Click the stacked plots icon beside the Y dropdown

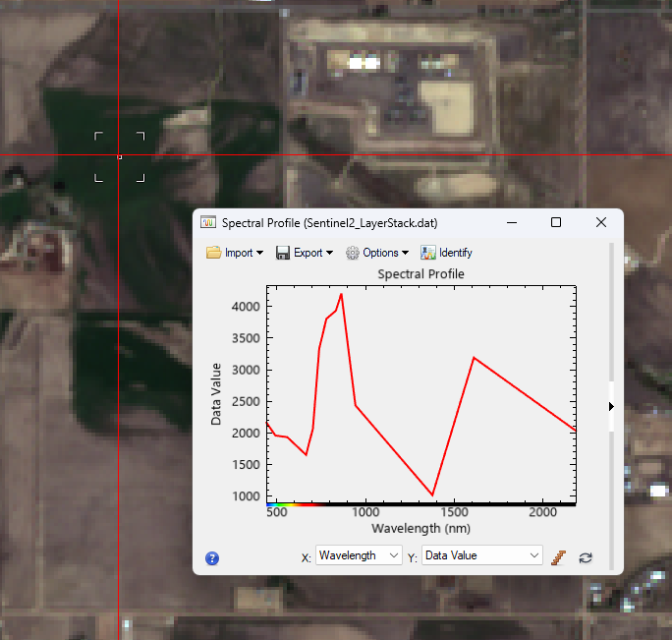click(x=559, y=557)
